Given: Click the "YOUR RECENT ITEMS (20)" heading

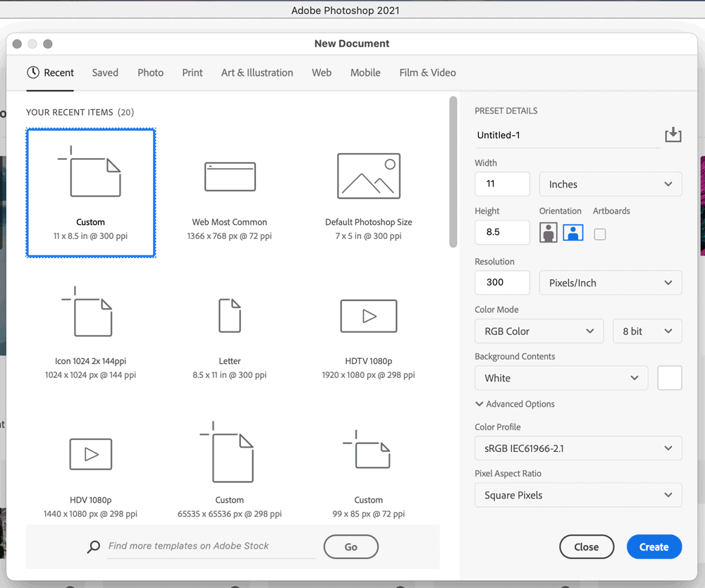Looking at the screenshot, I should pos(80,112).
